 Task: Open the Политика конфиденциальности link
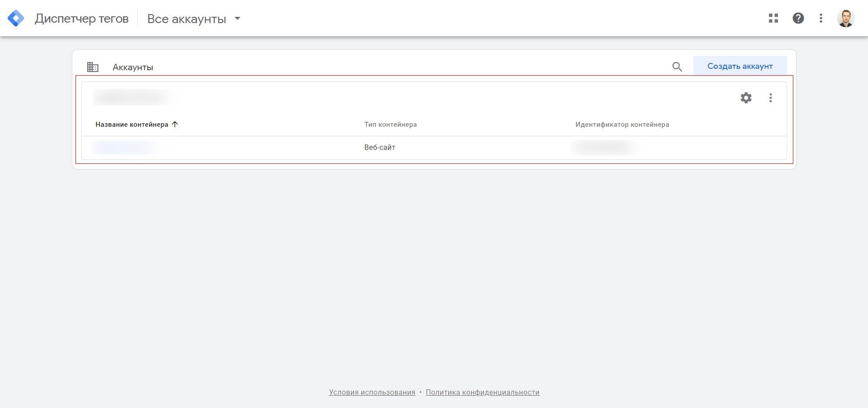[x=482, y=393]
